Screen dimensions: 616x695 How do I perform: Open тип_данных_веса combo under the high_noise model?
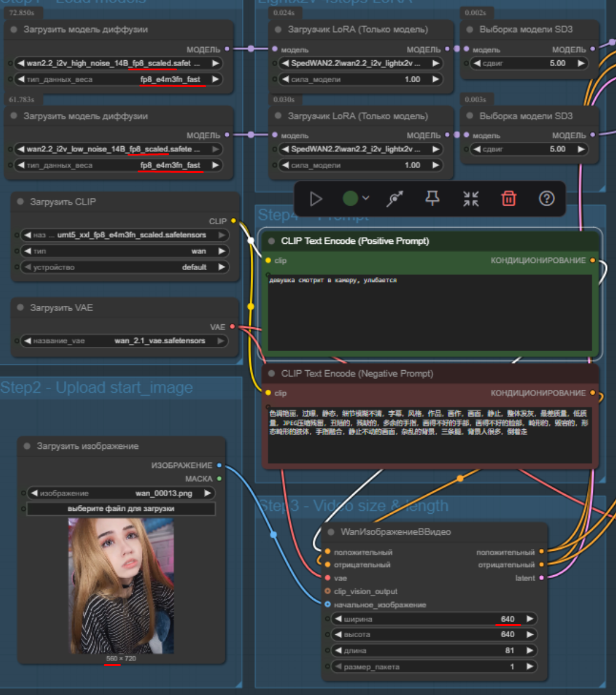click(119, 79)
